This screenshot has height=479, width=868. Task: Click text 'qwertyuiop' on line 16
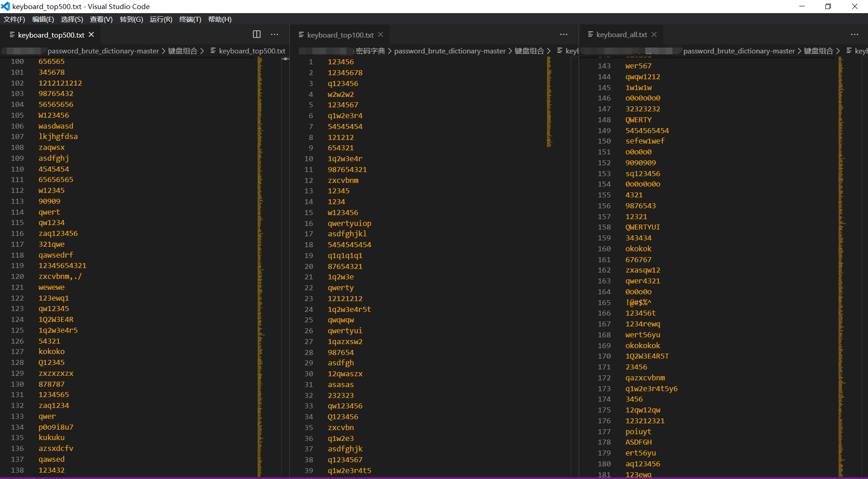tap(350, 223)
